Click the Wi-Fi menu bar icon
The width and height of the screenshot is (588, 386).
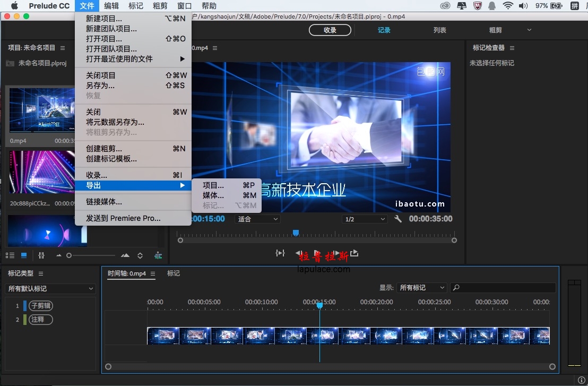[508, 6]
